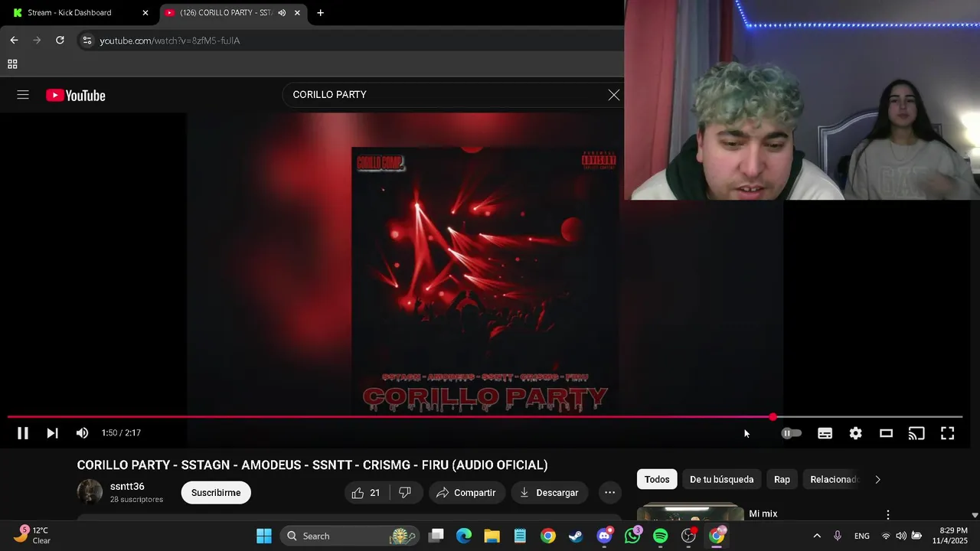The height and width of the screenshot is (551, 980).
Task: Skip to the next video
Action: pyautogui.click(x=52, y=433)
